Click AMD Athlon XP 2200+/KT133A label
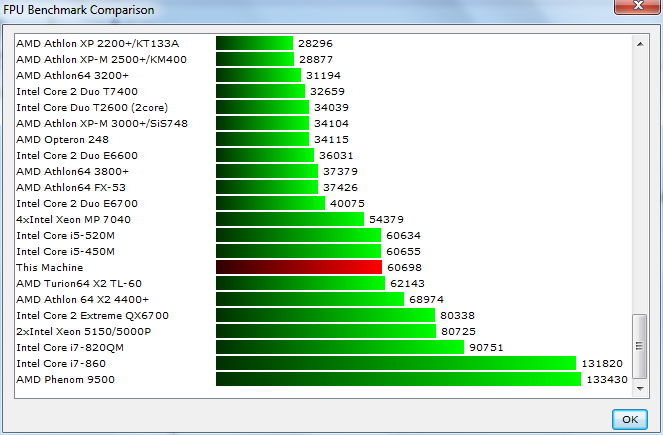The image size is (663, 435). pos(98,44)
